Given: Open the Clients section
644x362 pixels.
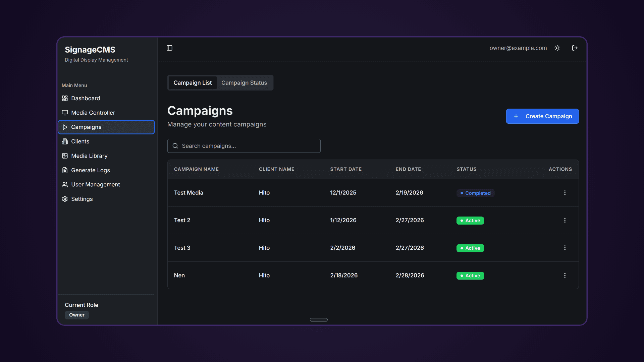Looking at the screenshot, I should pyautogui.click(x=80, y=141).
